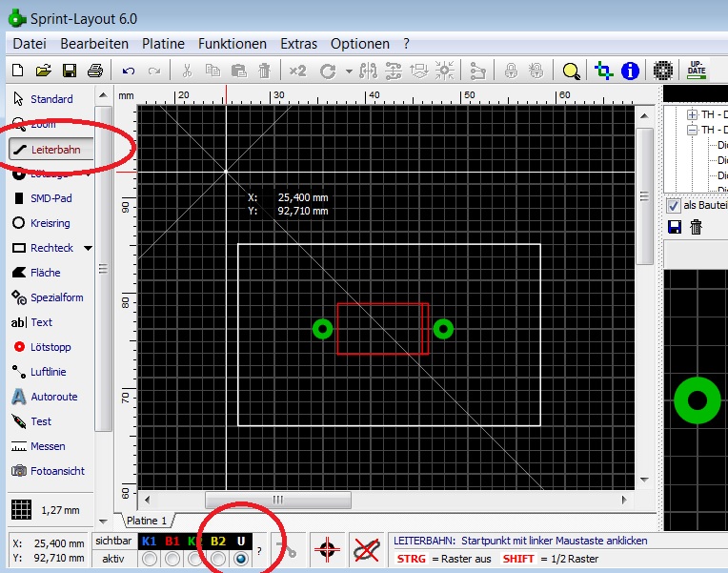Image resolution: width=728 pixels, height=573 pixels.
Task: Click canvas horizontal scrollbar left arrow
Action: coord(147,500)
